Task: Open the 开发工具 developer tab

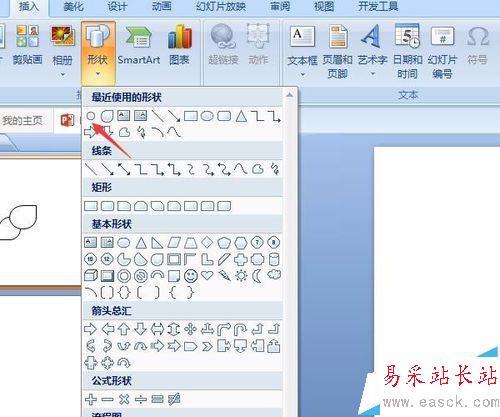Action: pos(378,7)
